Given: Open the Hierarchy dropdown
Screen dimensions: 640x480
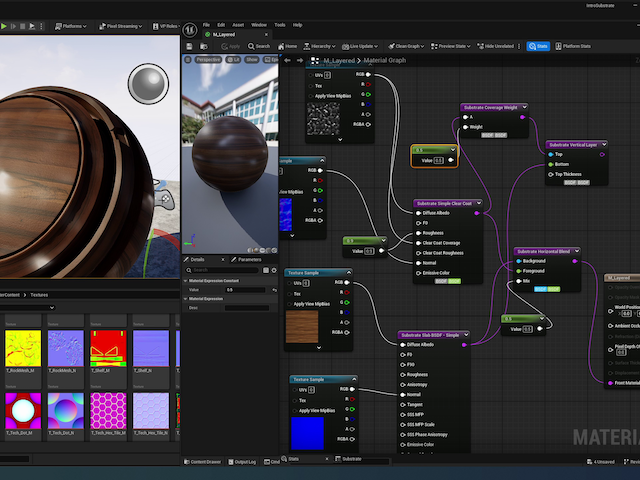Looking at the screenshot, I should (319, 47).
